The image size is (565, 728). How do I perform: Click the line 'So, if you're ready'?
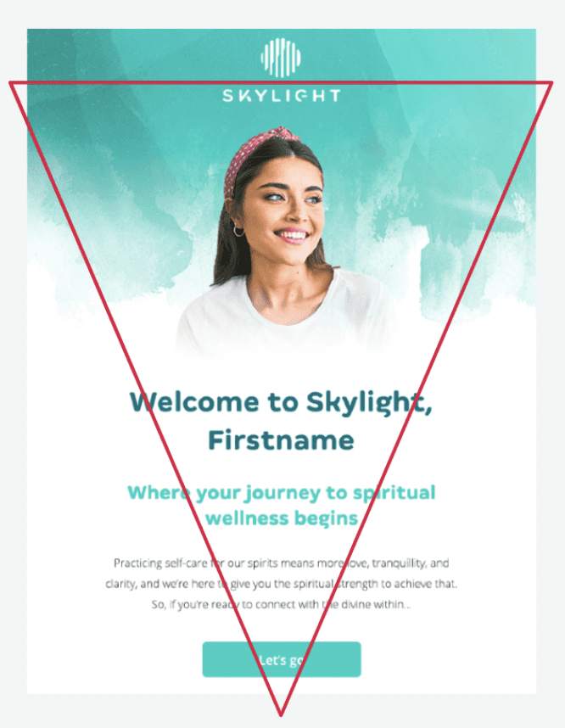click(282, 604)
